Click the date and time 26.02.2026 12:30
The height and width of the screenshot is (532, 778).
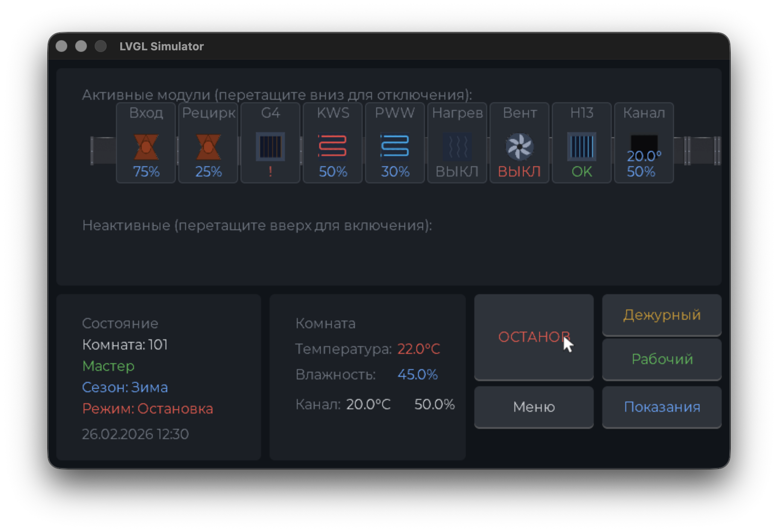[135, 434]
